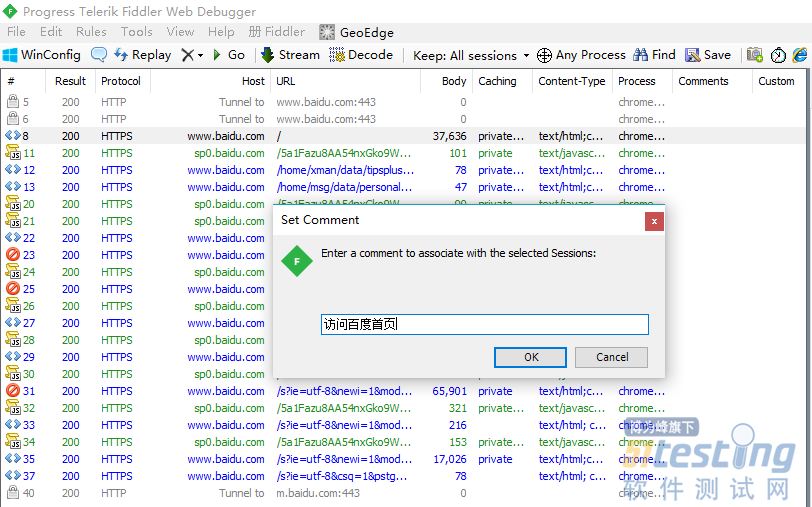Click the GeoEdge menu item
This screenshot has width=812, height=507.
356,33
